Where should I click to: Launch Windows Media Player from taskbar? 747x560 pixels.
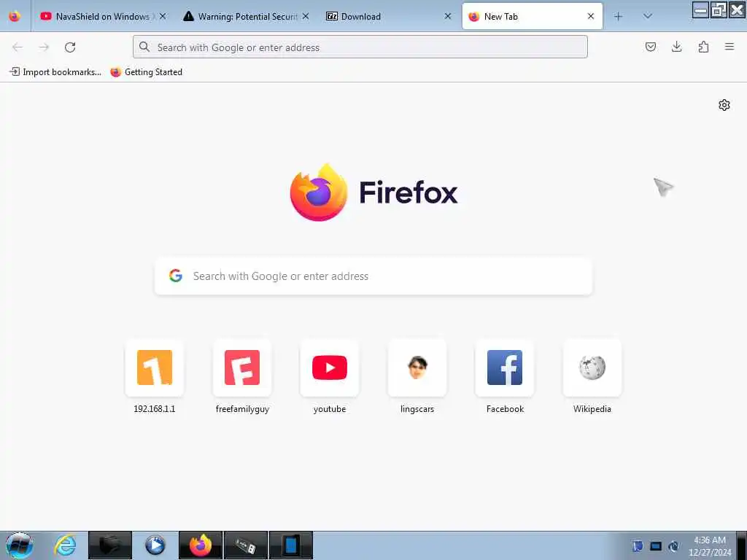[155, 545]
